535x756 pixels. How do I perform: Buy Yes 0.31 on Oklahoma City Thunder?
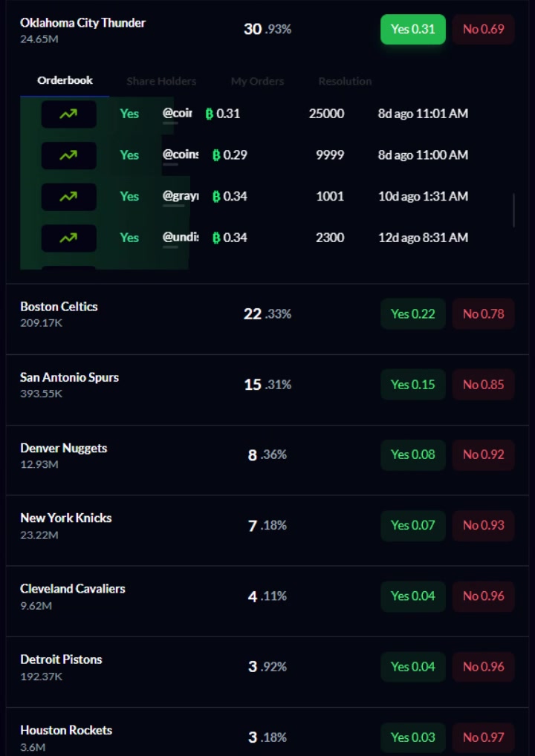tap(412, 30)
